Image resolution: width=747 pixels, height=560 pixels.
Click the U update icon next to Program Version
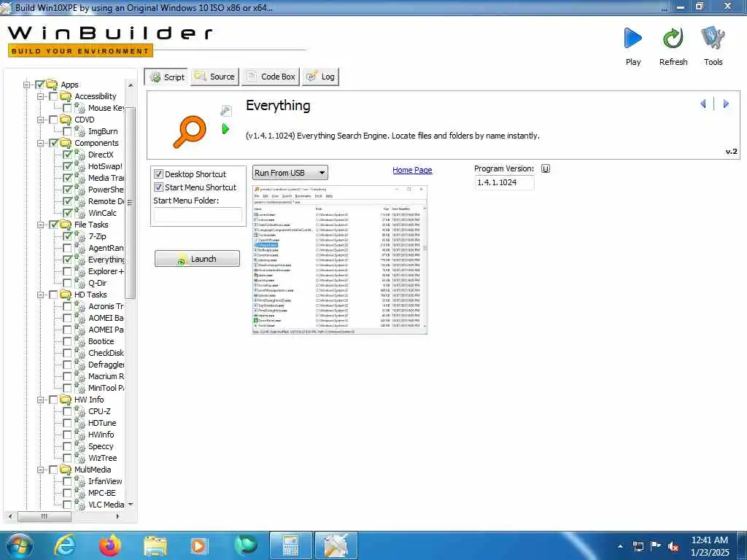pos(546,168)
